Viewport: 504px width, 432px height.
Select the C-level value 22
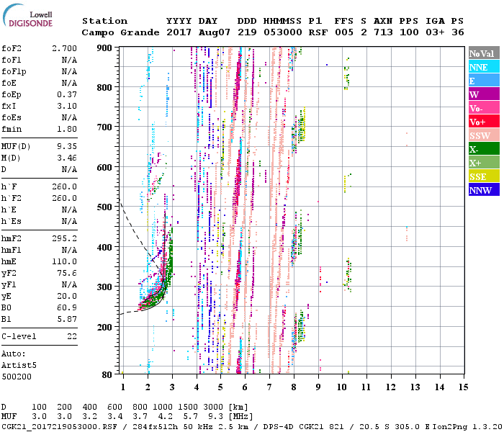[71, 336]
